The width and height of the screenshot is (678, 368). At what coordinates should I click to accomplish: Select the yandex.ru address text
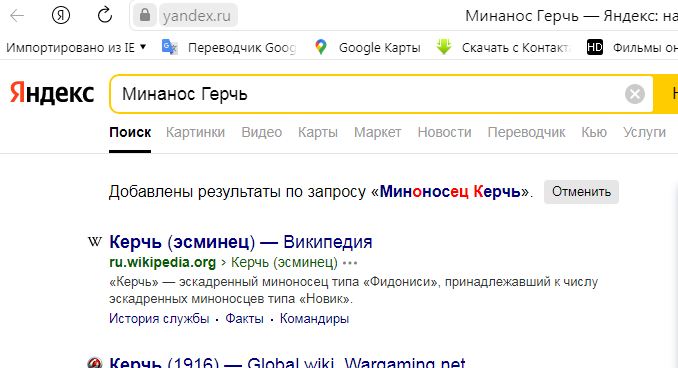(x=197, y=16)
